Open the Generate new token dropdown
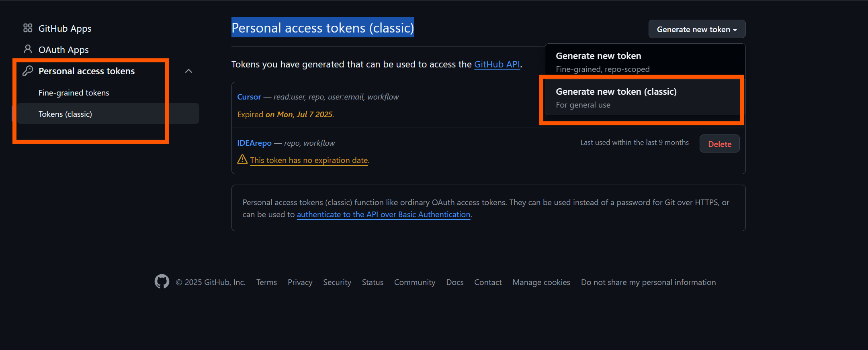Screen dimensions: 868x350 (x=697, y=29)
